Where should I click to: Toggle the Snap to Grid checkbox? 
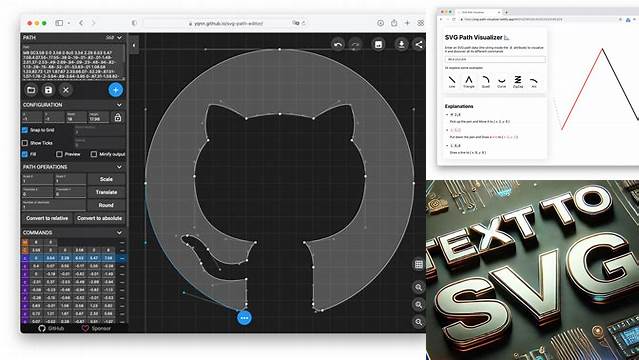tap(25, 130)
